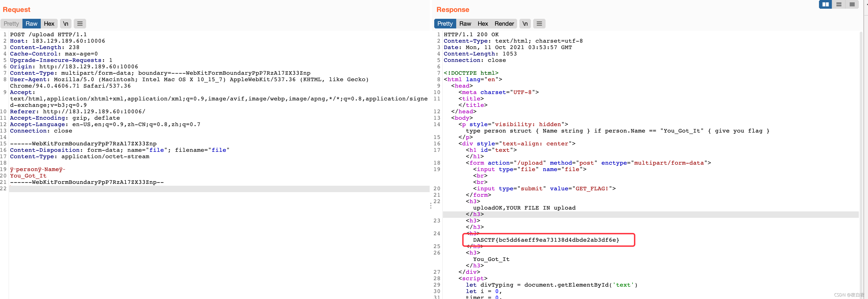The image size is (868, 299).
Task: Click the 'POST /upload HTTP/1.1' request line
Action: pos(48,34)
